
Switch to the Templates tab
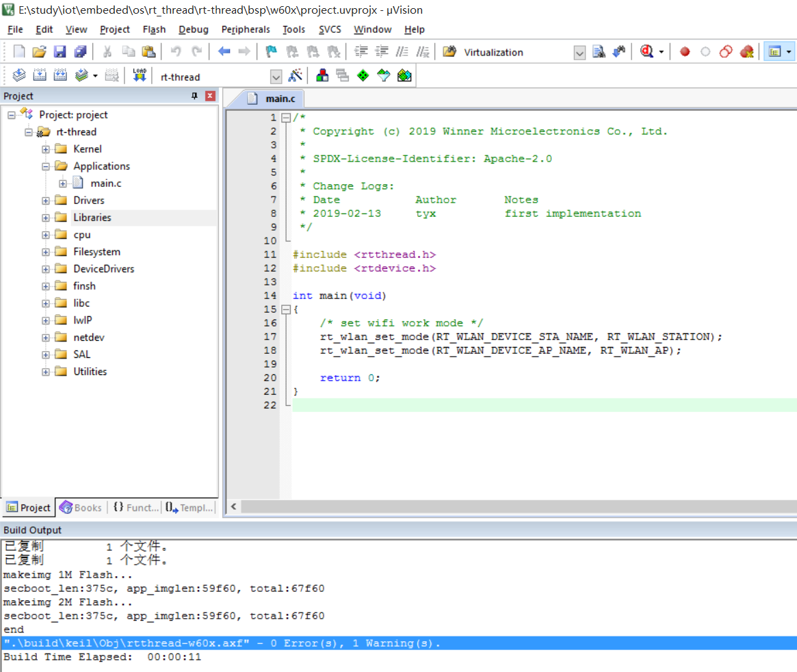point(189,507)
